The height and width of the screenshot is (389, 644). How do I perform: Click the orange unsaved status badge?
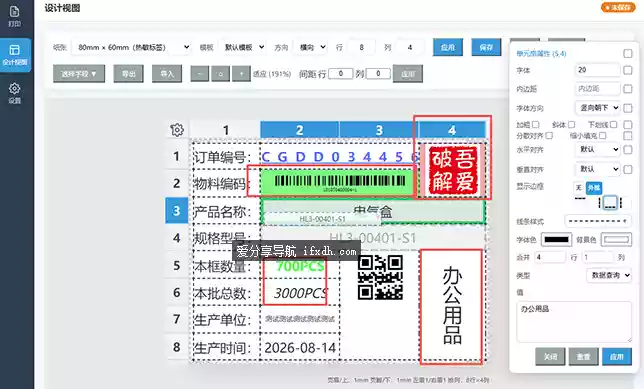pyautogui.click(x=618, y=7)
